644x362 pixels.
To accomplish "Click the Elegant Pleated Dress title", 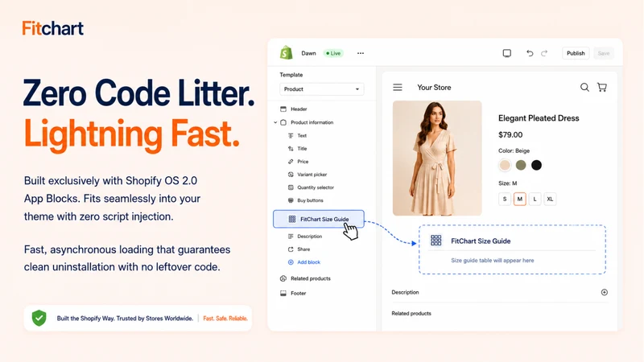I will (x=539, y=118).
